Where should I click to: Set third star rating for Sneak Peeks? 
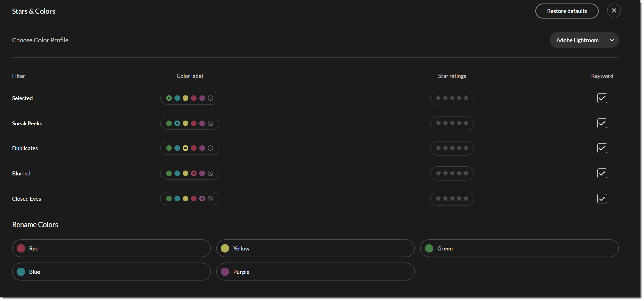[452, 123]
